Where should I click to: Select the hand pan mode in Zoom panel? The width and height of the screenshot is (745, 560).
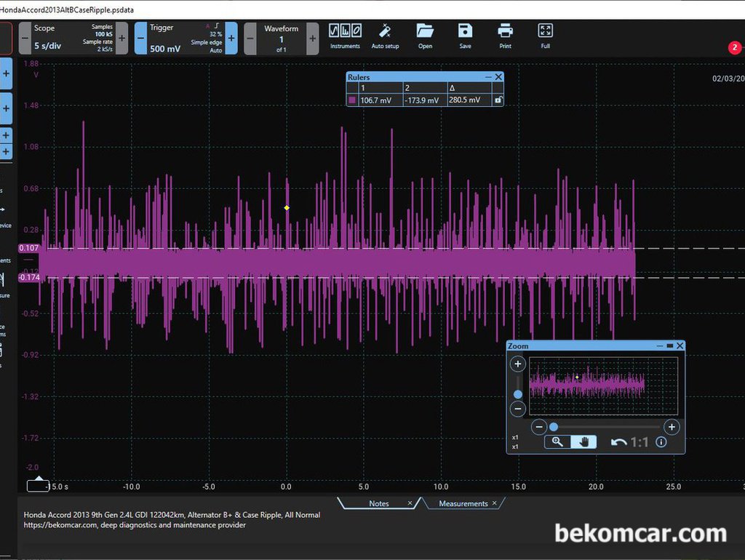(583, 442)
